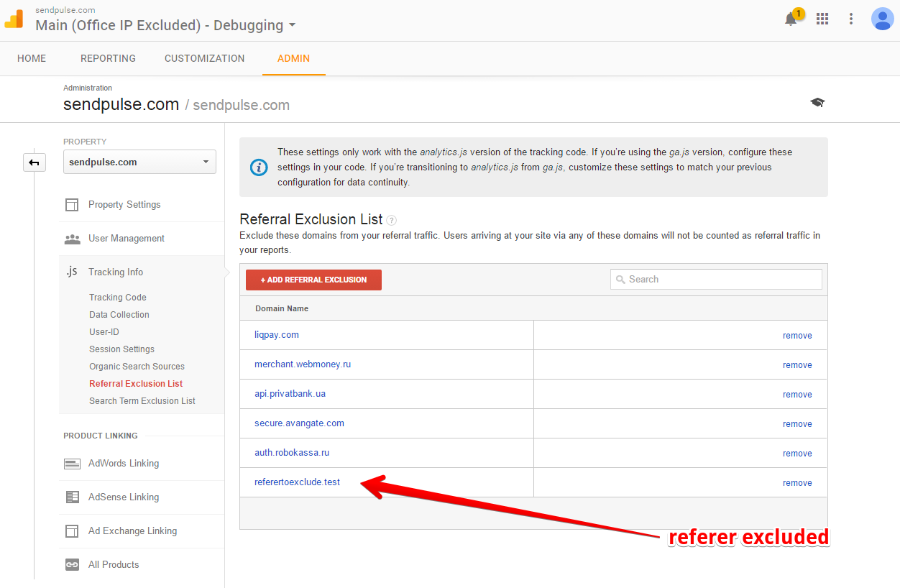
Task: Remove the merchant.webmoney.ru exclusion
Action: point(797,365)
